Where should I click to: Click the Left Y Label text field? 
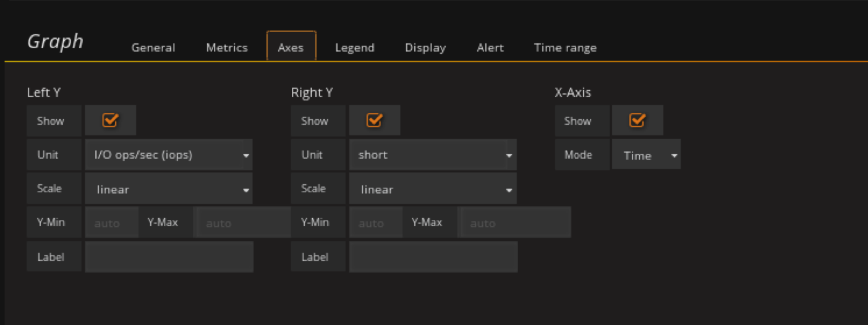point(169,257)
